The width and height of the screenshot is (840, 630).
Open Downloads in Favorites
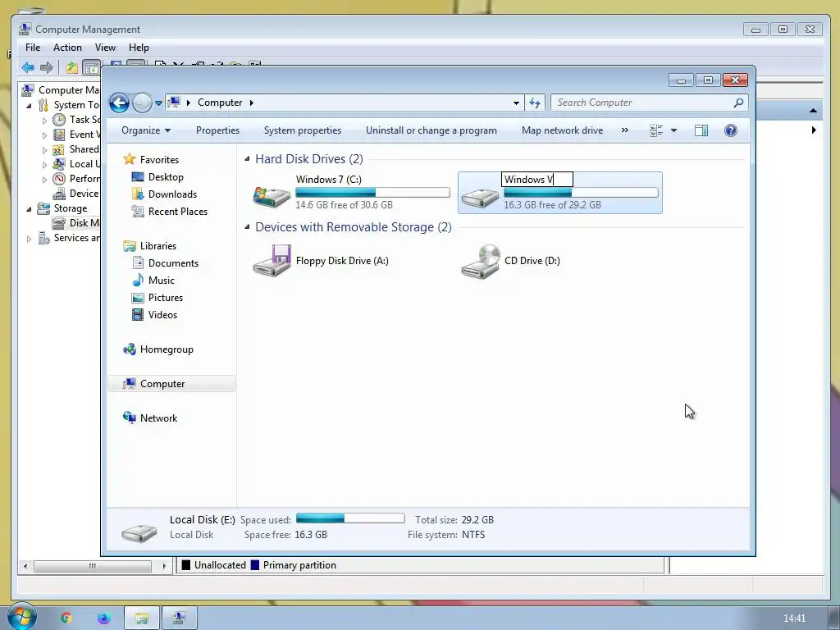pyautogui.click(x=172, y=194)
